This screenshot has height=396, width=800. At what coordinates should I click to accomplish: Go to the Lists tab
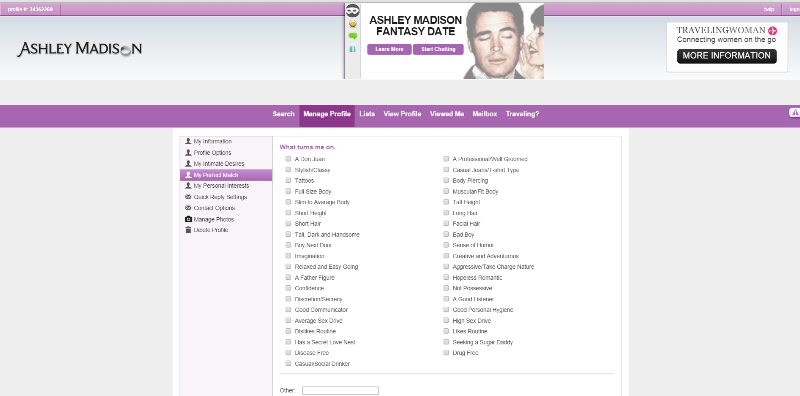click(367, 114)
